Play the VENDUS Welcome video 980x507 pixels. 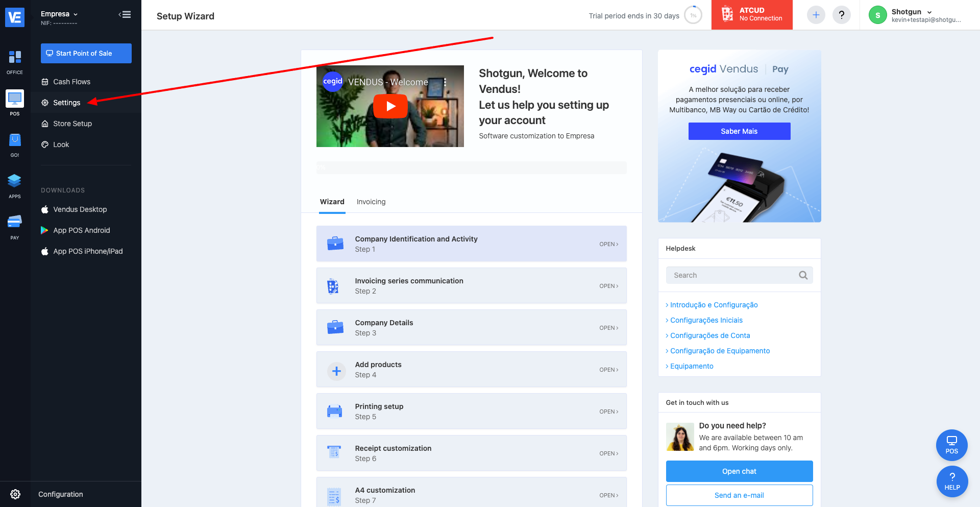pyautogui.click(x=390, y=106)
